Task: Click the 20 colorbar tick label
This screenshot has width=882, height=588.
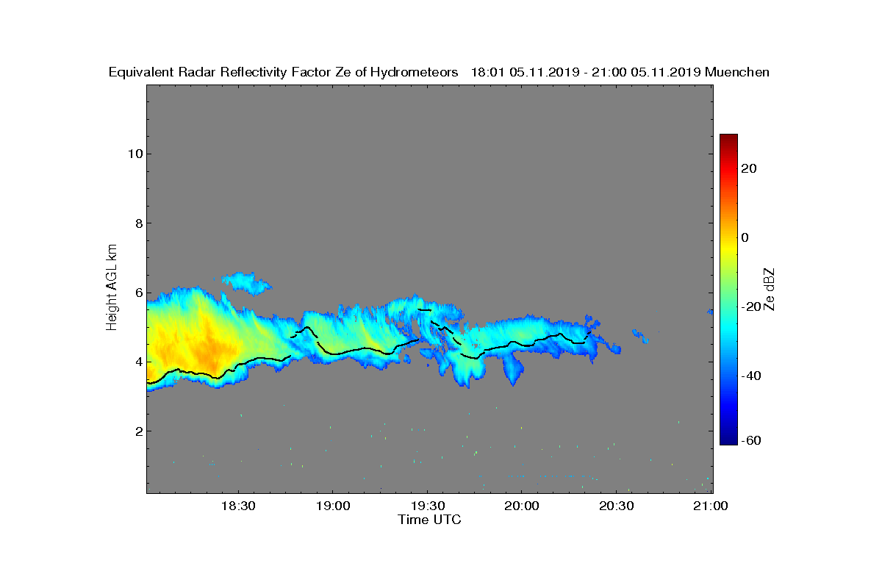Action: 750,168
